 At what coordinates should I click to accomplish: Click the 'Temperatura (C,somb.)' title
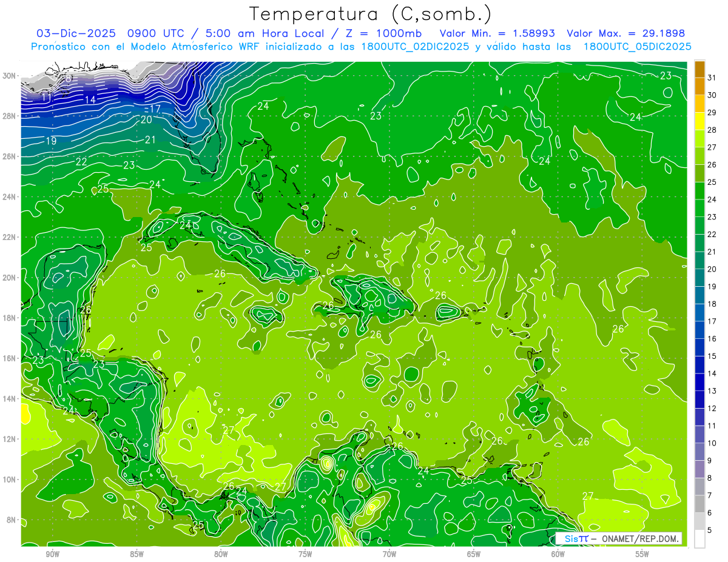coord(371,14)
